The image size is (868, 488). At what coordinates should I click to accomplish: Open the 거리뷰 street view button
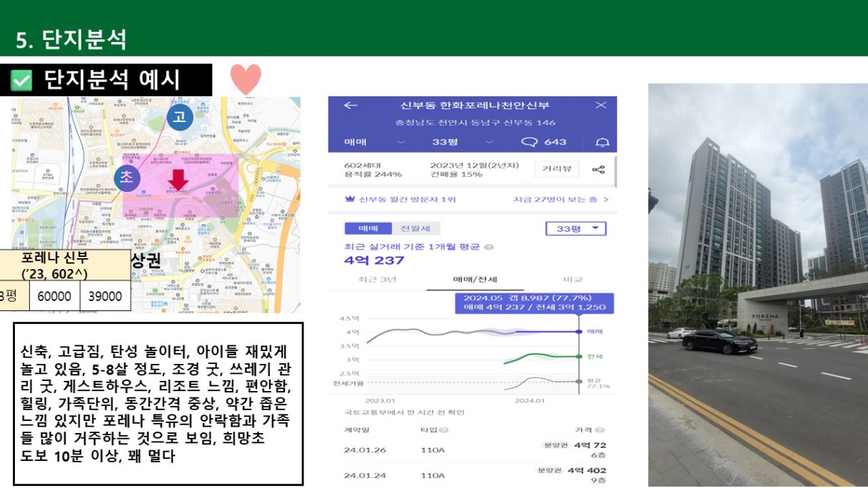pos(557,169)
